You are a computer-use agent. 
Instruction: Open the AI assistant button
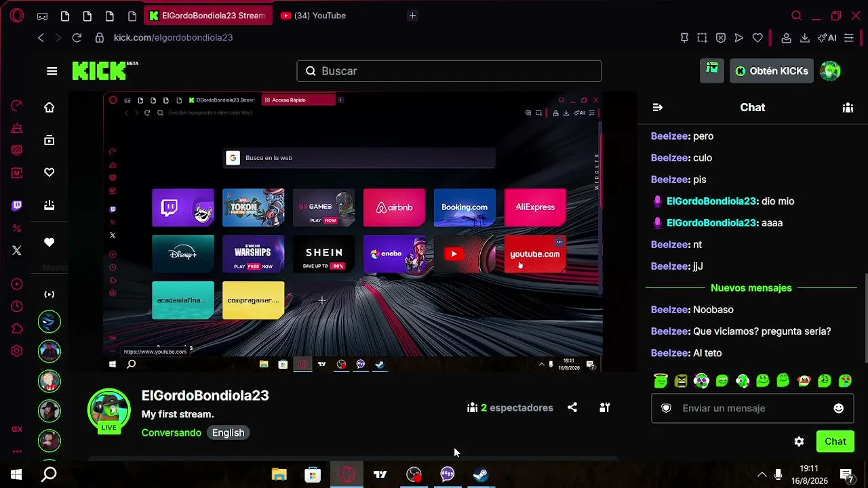pos(827,38)
